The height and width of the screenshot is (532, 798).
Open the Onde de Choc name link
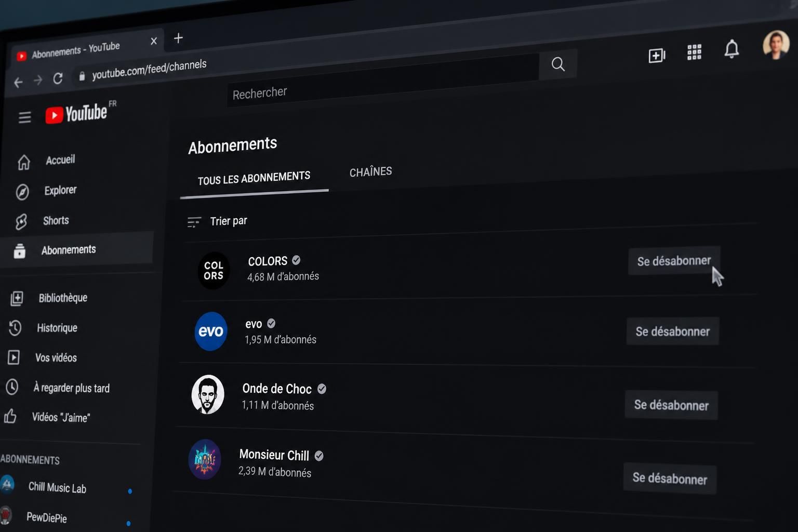click(277, 389)
